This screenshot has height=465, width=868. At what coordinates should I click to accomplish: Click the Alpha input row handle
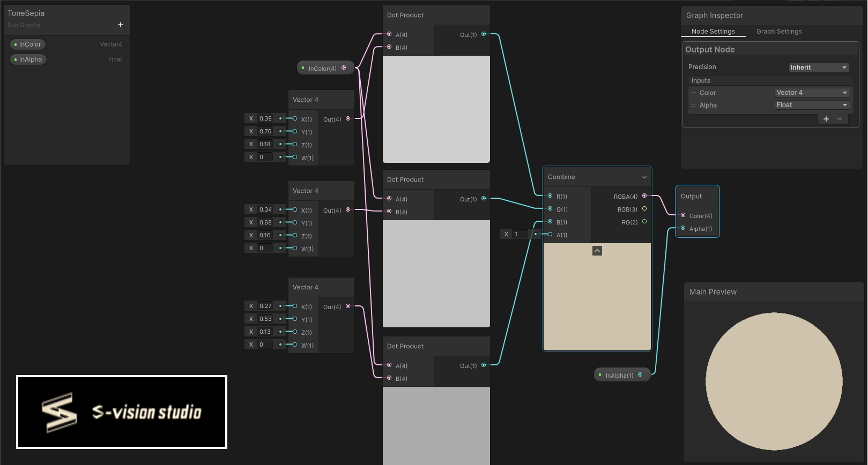click(694, 106)
